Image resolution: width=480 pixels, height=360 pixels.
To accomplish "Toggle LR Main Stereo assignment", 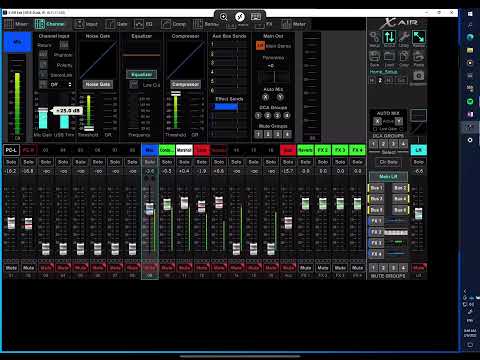I will click(260, 46).
